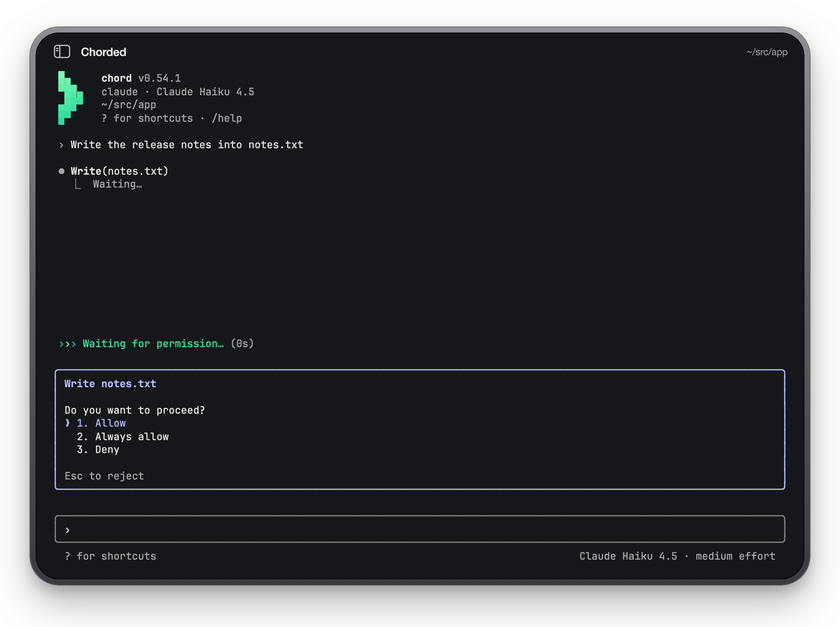The height and width of the screenshot is (627, 840).
Task: Click 'Do you want to proceed?' question
Action: (x=135, y=410)
